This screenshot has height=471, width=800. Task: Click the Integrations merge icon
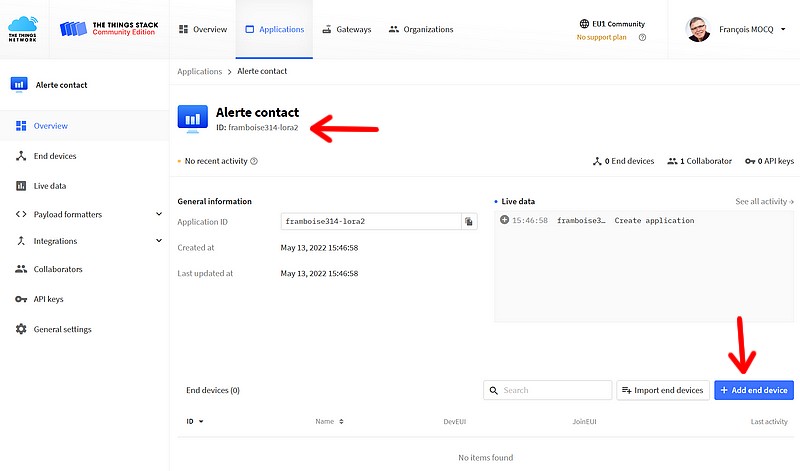[21, 241]
